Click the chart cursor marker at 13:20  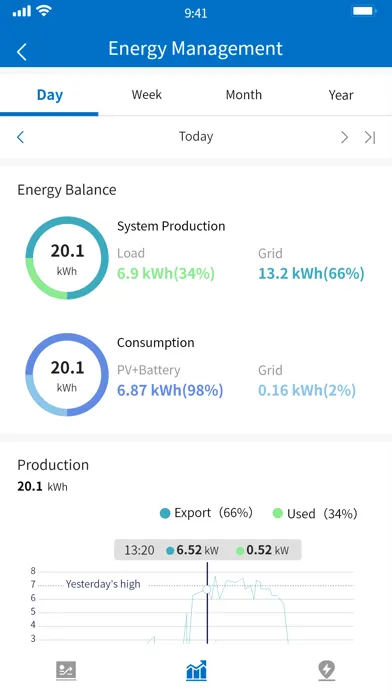click(x=207, y=589)
